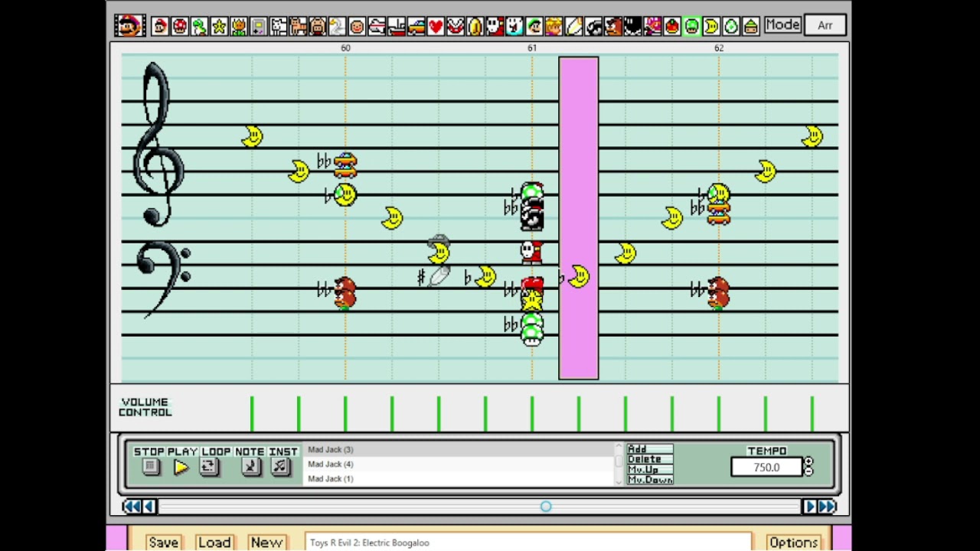
Task: Select the Dog instrument icon
Action: (278, 26)
